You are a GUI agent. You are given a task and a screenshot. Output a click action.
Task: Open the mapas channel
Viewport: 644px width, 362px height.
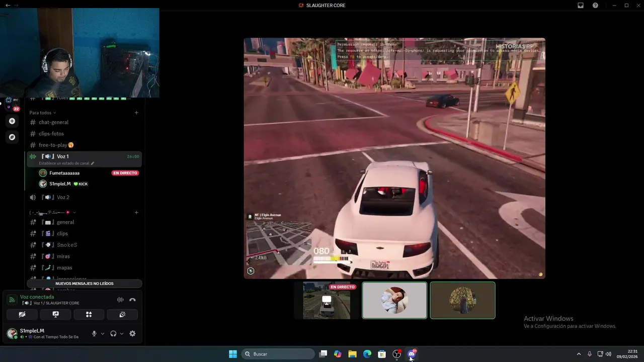[x=84, y=267]
